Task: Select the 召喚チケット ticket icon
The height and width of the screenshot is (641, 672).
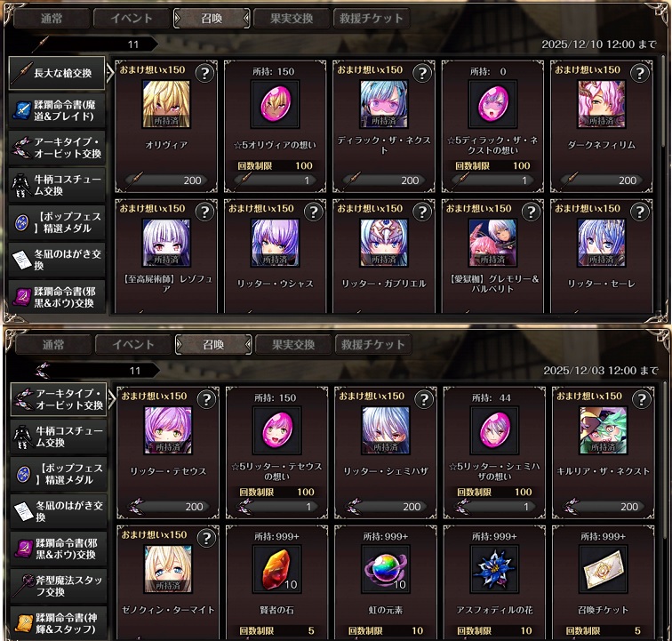Action: (x=604, y=568)
